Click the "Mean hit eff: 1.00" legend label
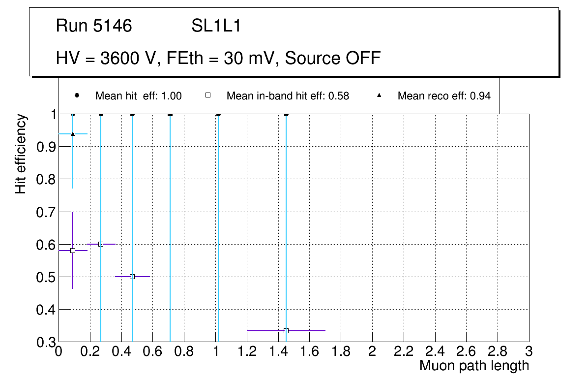Screen dimensions: 588x380 138,96
